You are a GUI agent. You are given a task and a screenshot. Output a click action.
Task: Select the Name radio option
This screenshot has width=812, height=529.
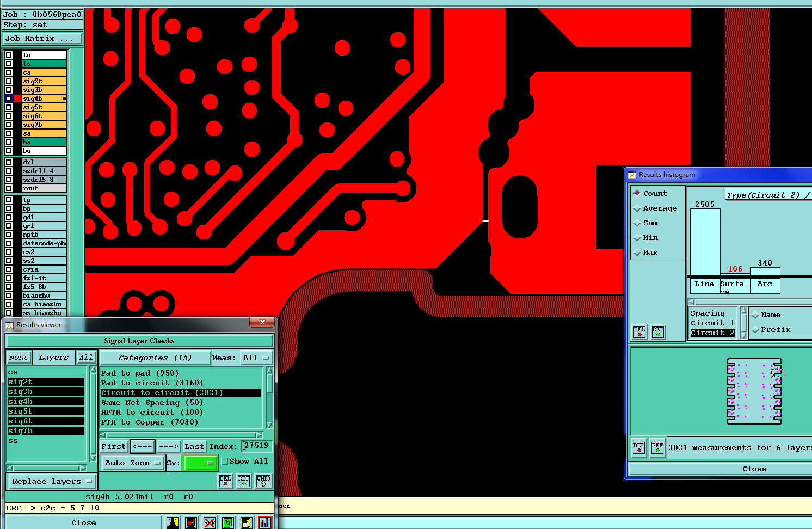[x=755, y=315]
